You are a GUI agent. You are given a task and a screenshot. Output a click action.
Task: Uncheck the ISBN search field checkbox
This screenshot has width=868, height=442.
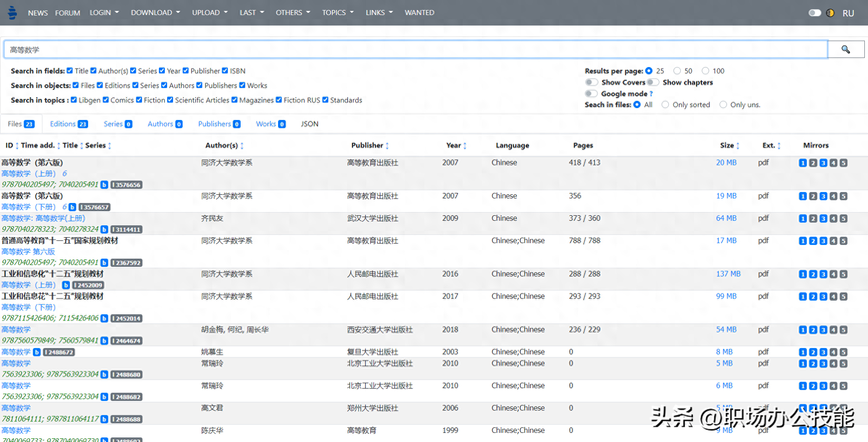(x=225, y=71)
